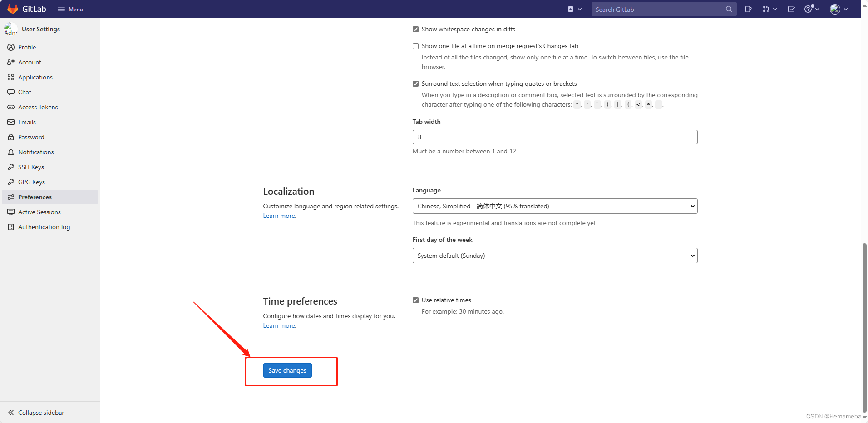Open the Help question mark menu

[811, 9]
